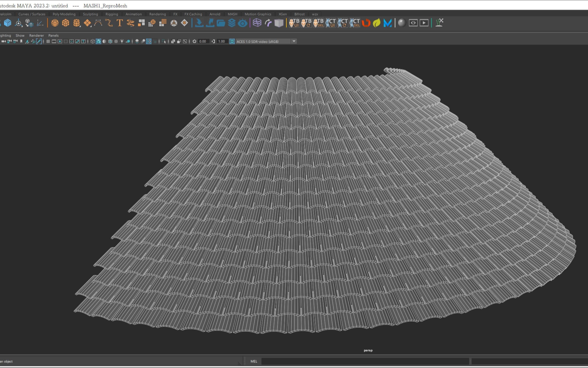The image size is (588, 368).
Task: Toggle the color management ON button
Action: [x=232, y=41]
